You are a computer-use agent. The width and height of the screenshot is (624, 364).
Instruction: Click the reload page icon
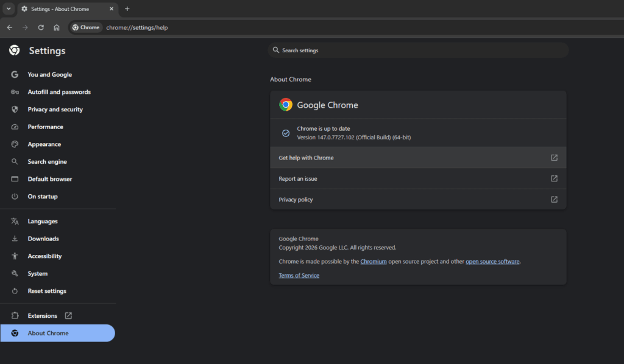[41, 27]
